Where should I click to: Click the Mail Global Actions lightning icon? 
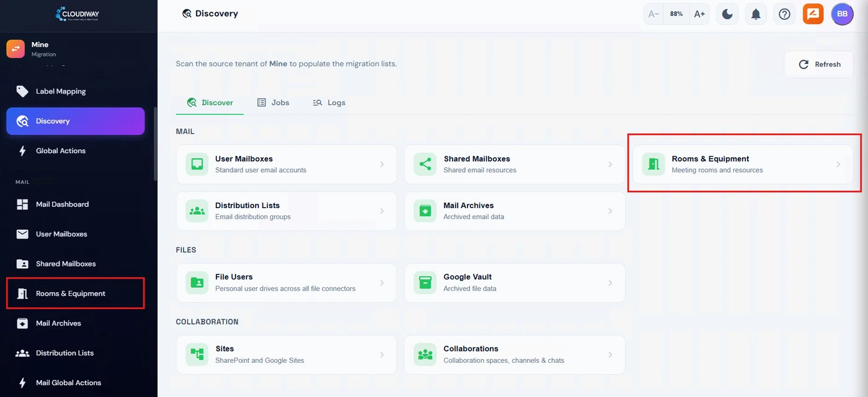coord(22,383)
